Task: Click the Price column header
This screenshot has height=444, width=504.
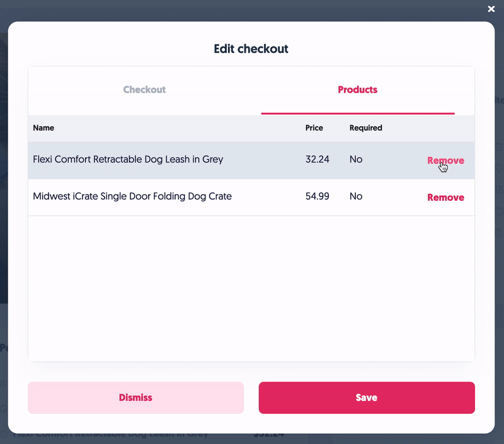Action: point(314,128)
